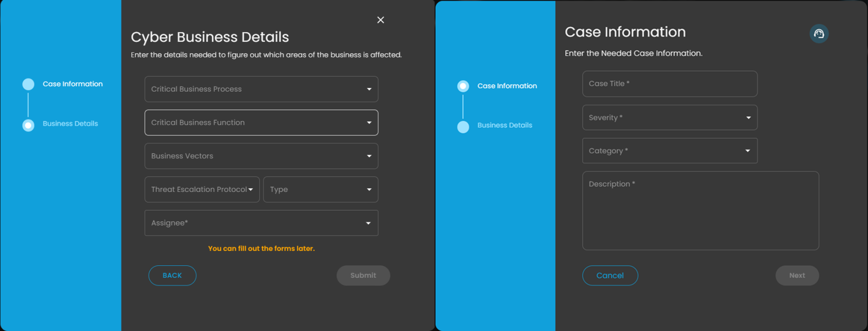Click the Submit button

(363, 276)
